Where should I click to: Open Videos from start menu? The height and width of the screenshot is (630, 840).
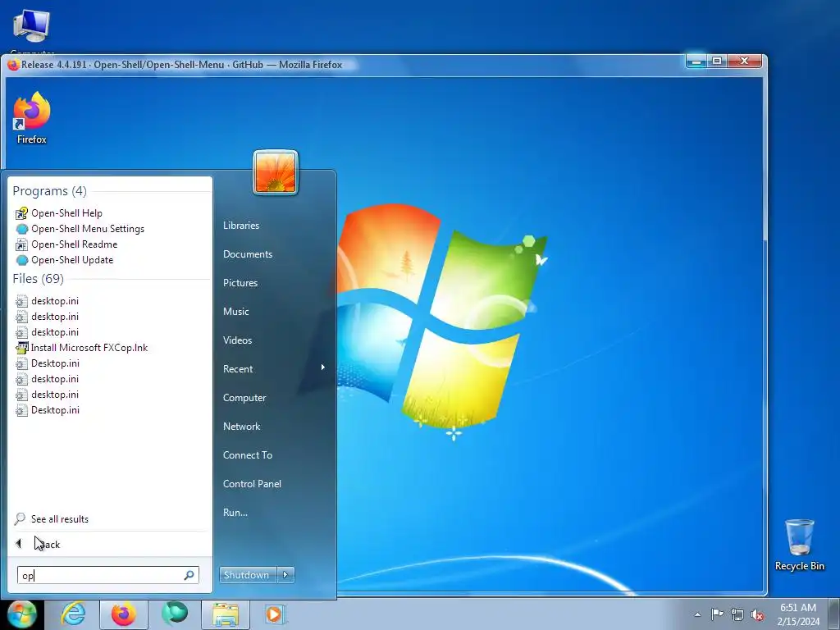tap(237, 340)
